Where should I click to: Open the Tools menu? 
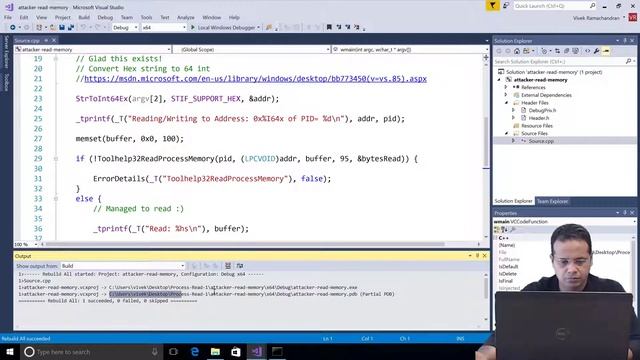(x=146, y=18)
